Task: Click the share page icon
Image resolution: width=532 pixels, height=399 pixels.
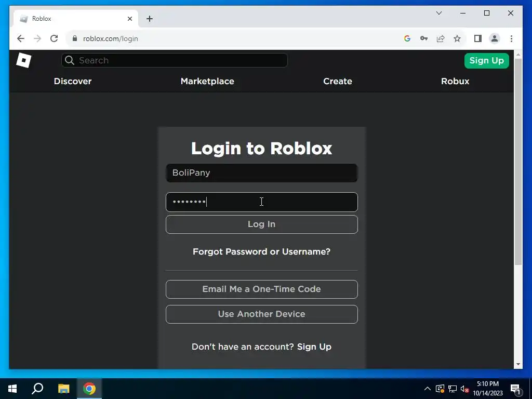Action: [441, 38]
